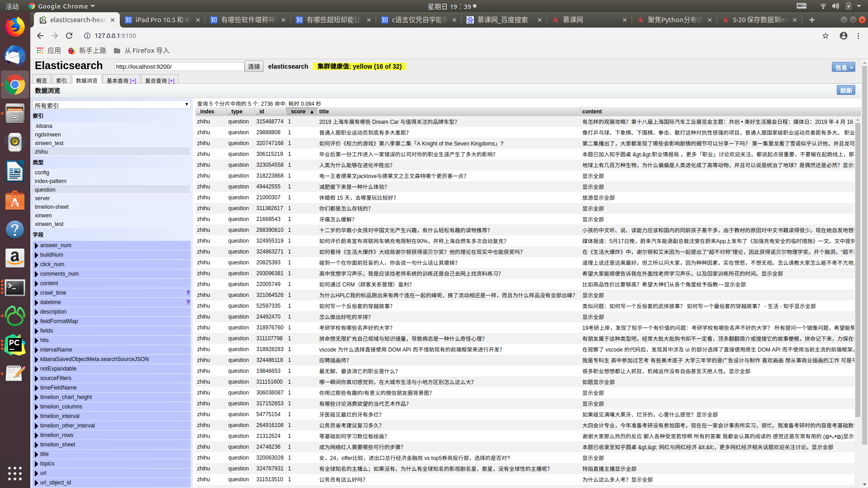
Task: Open Firefox from the Ubuntu dock
Action: (x=14, y=27)
